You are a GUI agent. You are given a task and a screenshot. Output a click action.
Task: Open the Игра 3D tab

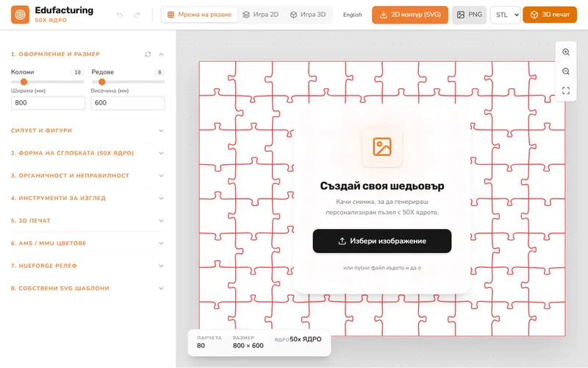308,15
